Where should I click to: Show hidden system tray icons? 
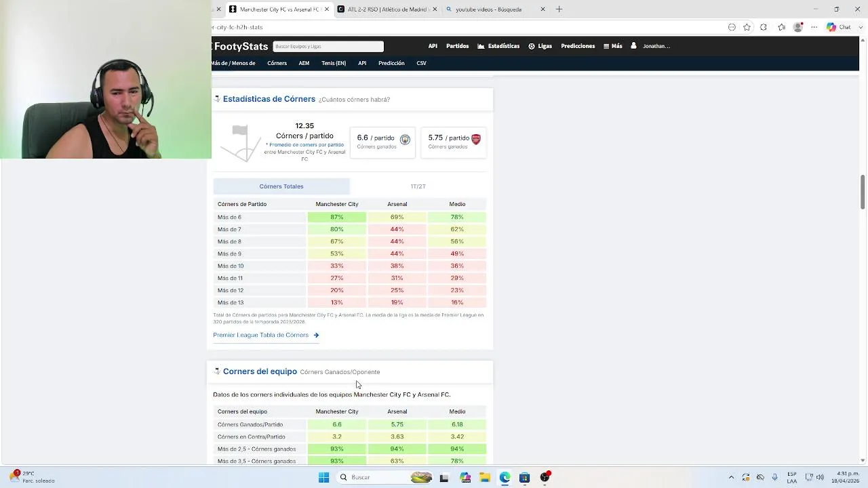click(x=731, y=477)
